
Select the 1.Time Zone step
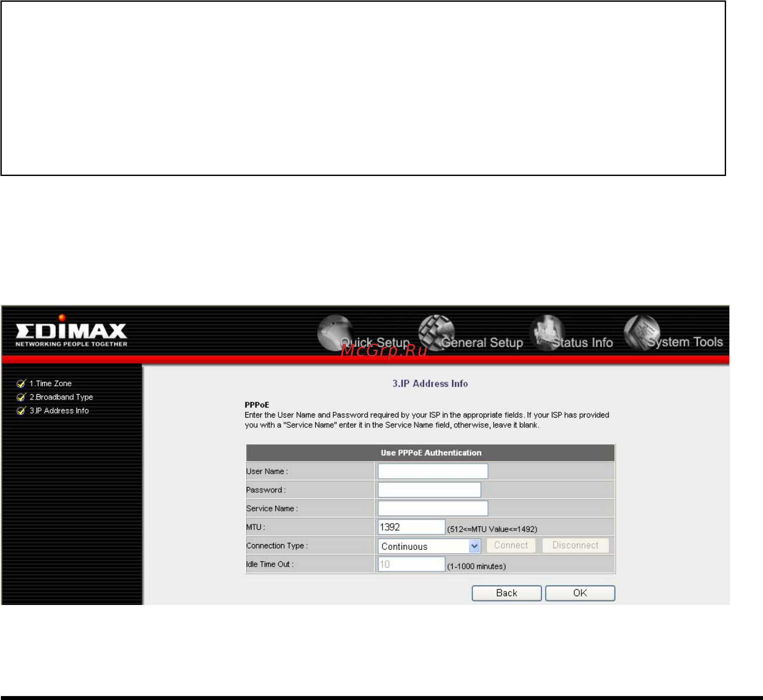[x=51, y=384]
